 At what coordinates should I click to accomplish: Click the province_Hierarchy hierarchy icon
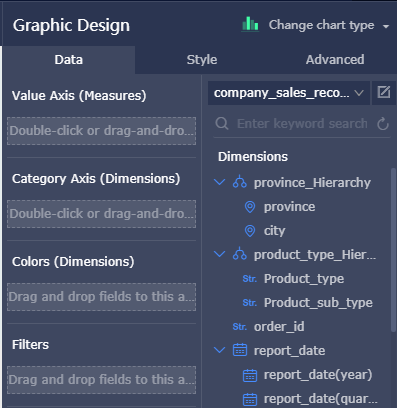240,182
